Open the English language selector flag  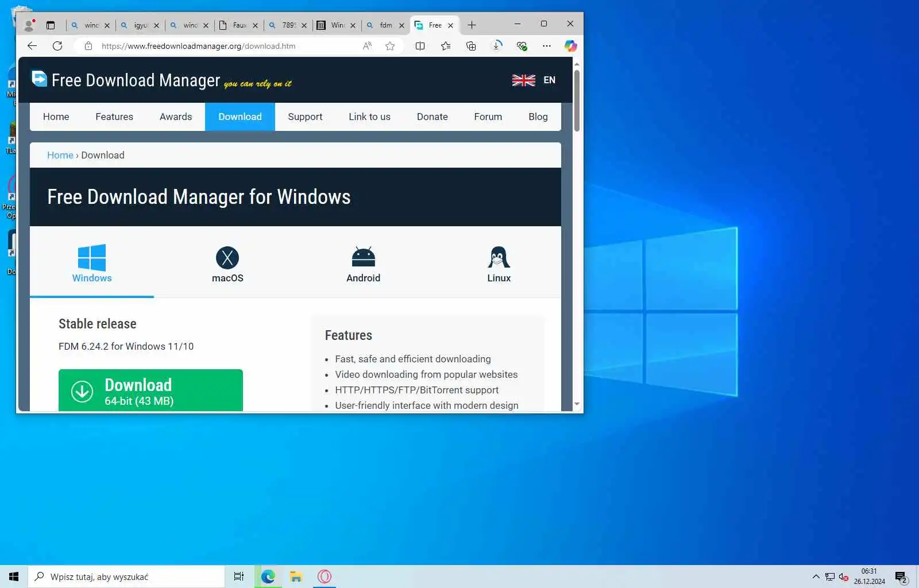pyautogui.click(x=523, y=80)
